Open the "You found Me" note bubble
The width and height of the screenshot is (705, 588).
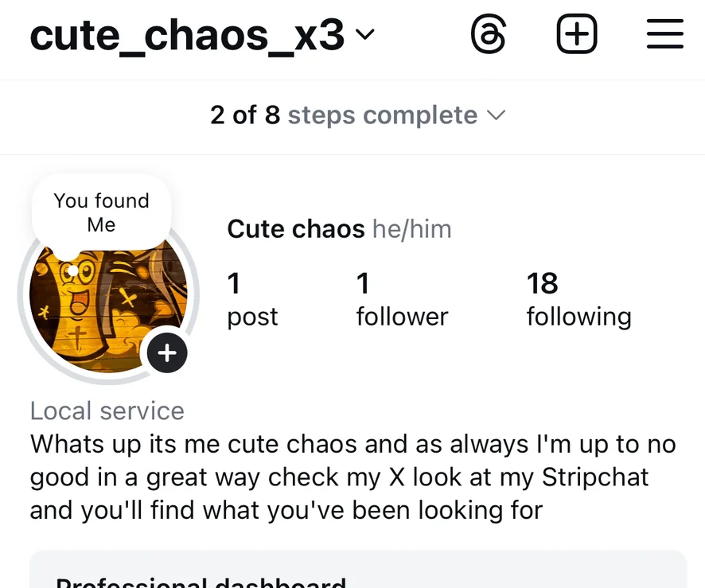click(x=101, y=212)
